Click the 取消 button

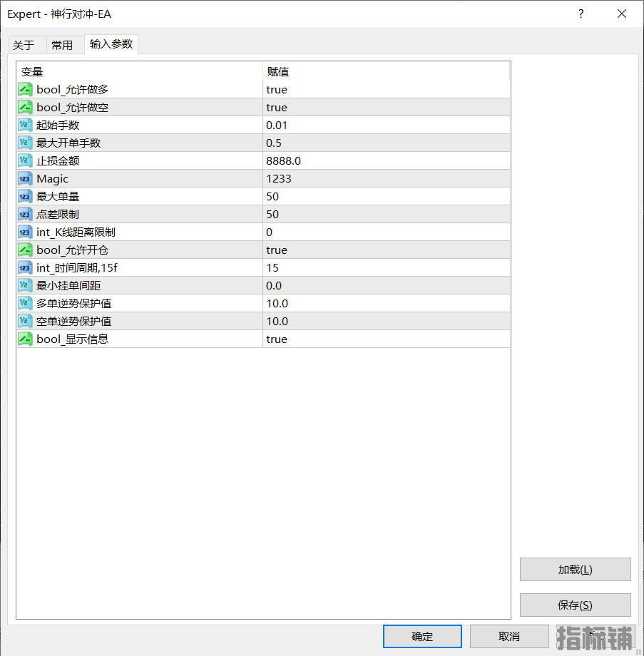click(x=509, y=636)
